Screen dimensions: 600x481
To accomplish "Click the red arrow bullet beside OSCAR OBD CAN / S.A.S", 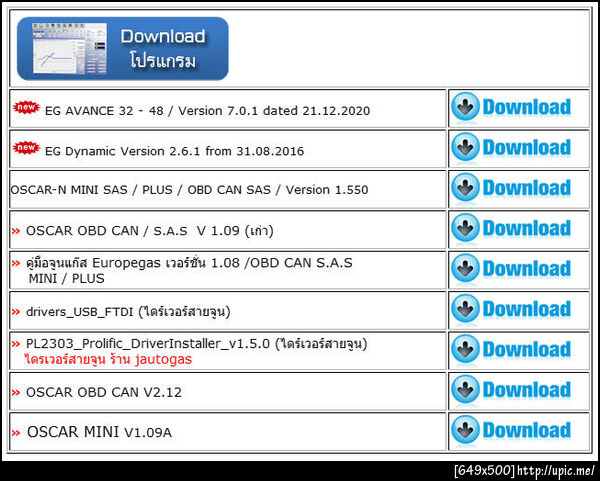I will (x=16, y=231).
